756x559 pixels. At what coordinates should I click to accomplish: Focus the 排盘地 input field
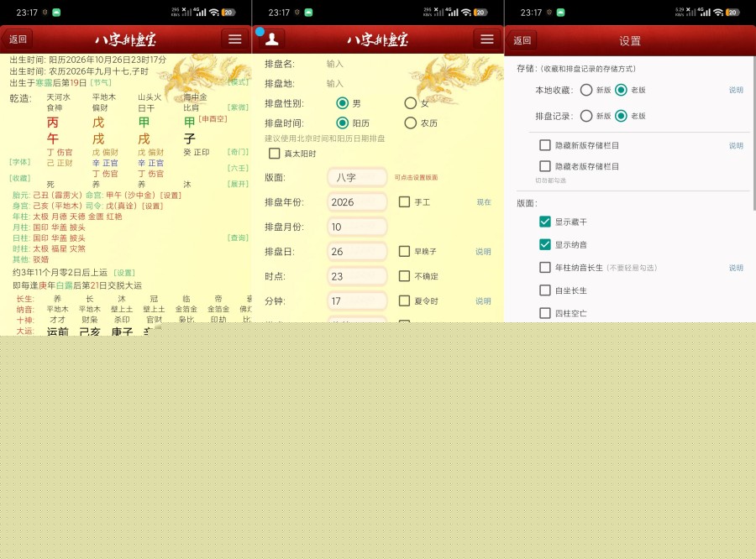click(x=334, y=83)
